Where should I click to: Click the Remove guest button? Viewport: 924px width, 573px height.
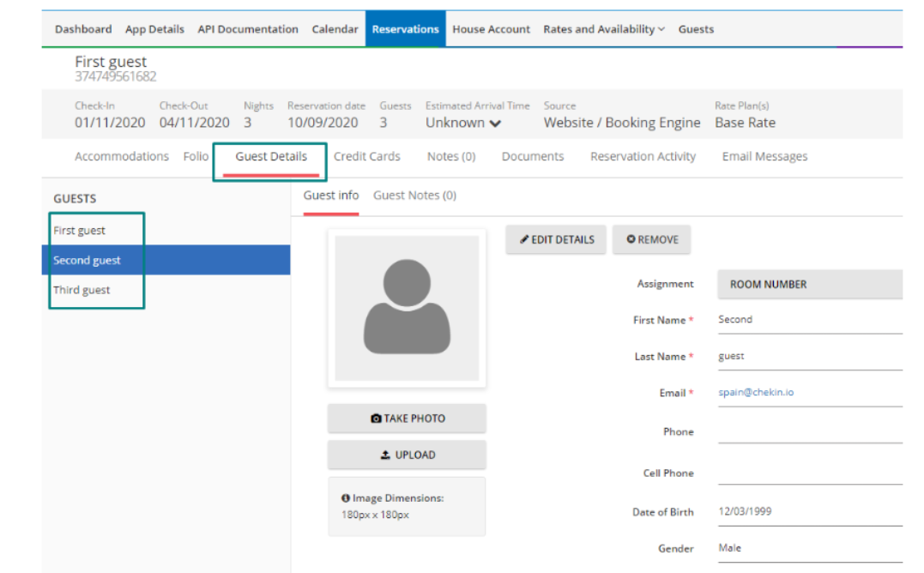click(651, 240)
